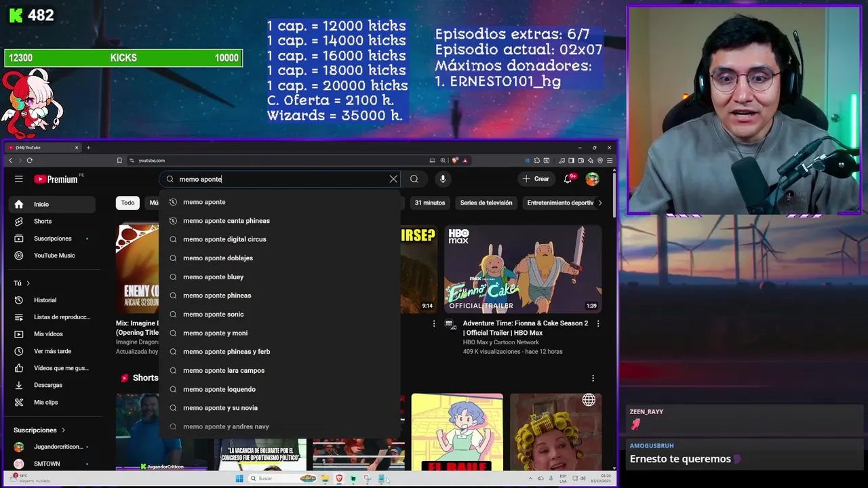Expand the Tú section chevron

[28, 283]
